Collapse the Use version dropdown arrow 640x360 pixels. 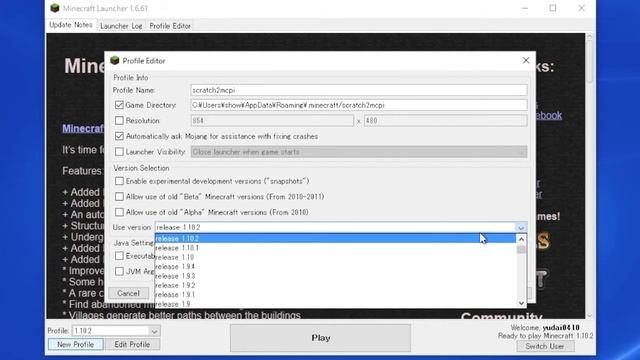pos(521,227)
